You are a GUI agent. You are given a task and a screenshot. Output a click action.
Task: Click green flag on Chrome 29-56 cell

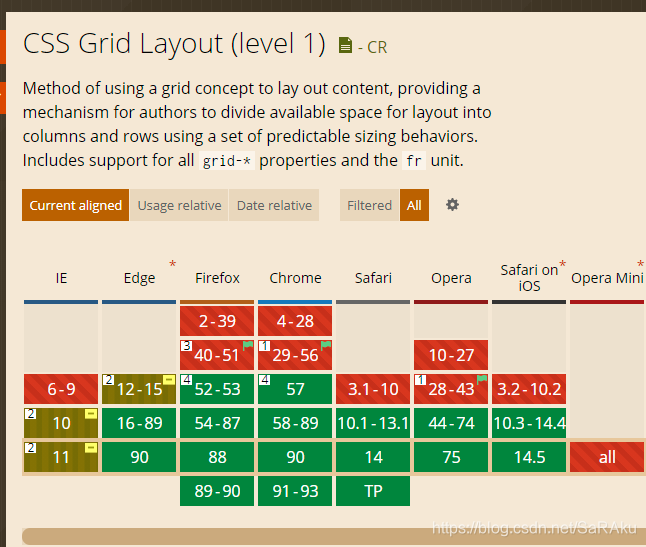point(326,345)
